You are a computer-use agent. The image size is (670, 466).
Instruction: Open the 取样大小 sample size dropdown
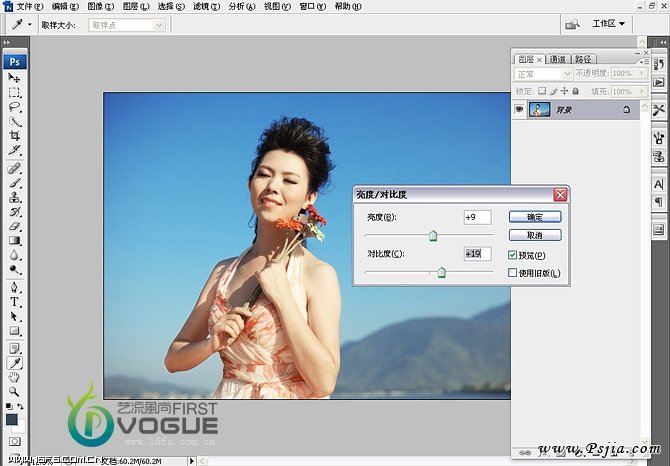pos(127,24)
